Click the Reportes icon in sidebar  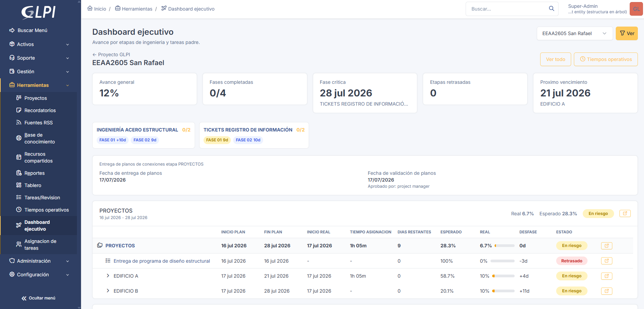point(19,173)
